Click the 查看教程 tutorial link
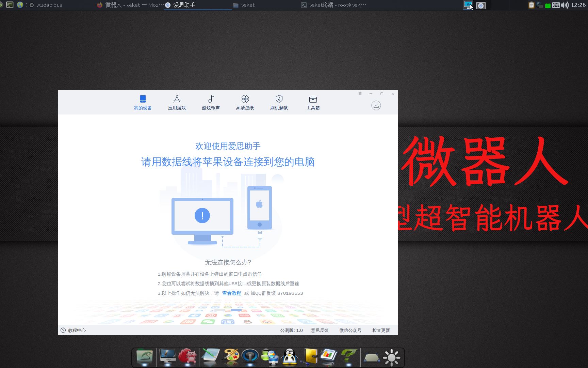The height and width of the screenshot is (368, 588). pos(231,293)
